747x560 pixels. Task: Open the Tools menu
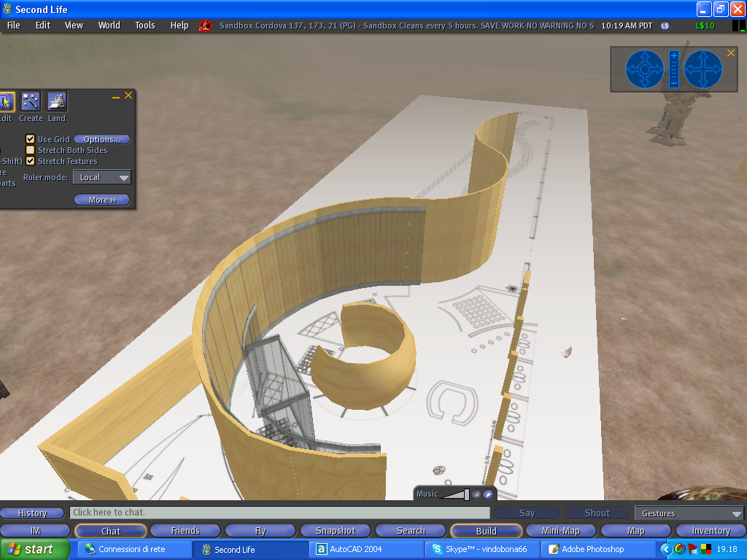[145, 26]
